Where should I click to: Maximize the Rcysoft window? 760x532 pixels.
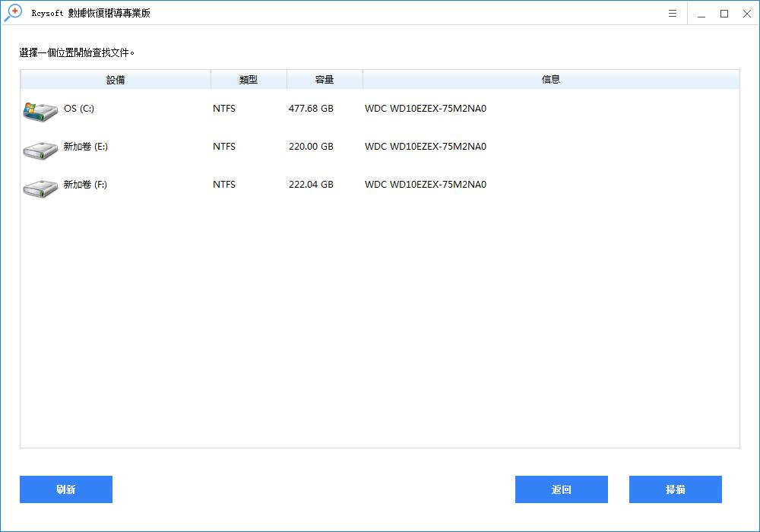724,14
